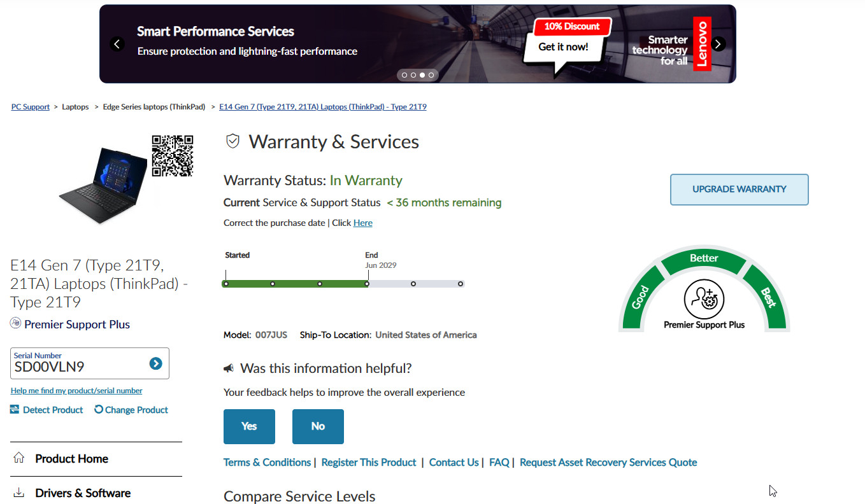Click the In Warranty status text

point(366,180)
